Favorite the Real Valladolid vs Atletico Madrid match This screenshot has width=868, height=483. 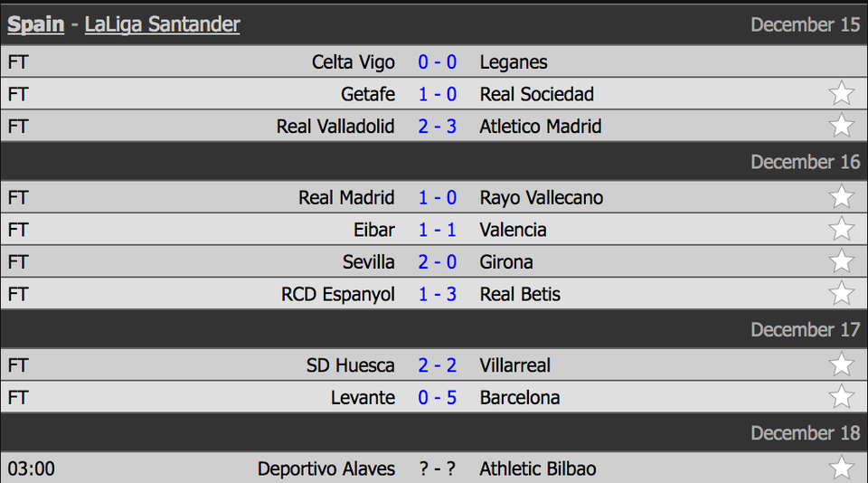[x=841, y=125]
